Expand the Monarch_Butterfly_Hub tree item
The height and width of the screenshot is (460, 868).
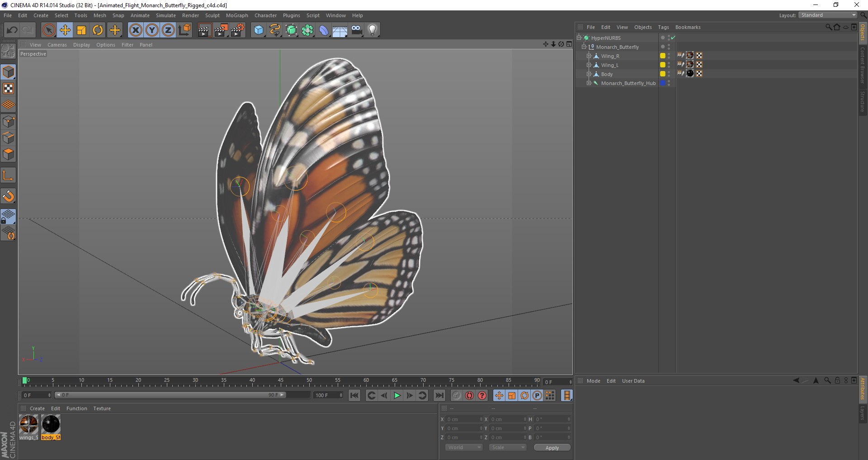pos(589,83)
